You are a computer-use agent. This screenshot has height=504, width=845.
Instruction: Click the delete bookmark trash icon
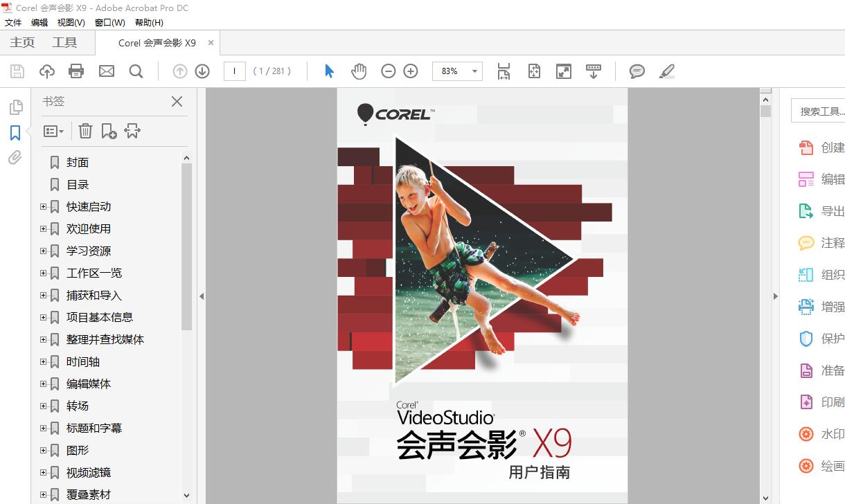[84, 130]
